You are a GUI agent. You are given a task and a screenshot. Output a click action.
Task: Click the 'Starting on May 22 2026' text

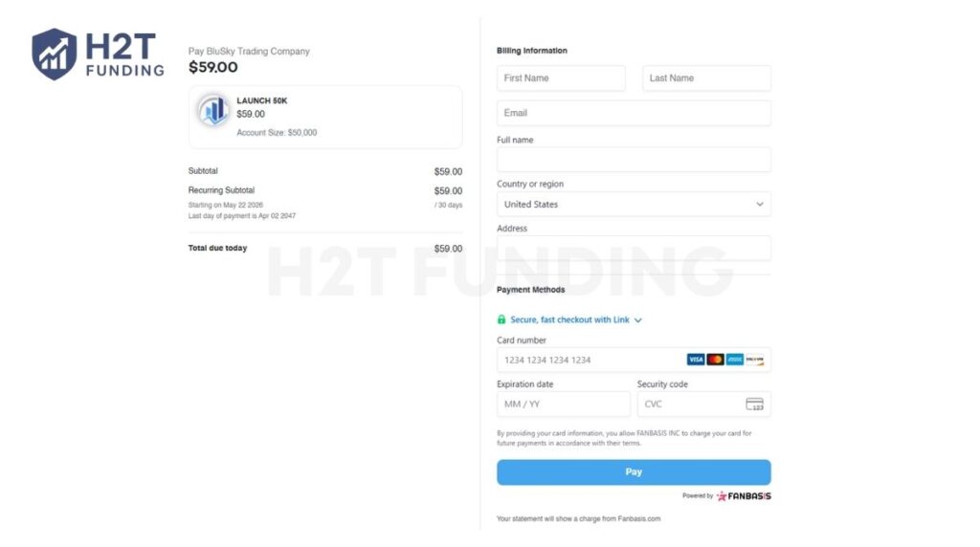pos(226,205)
